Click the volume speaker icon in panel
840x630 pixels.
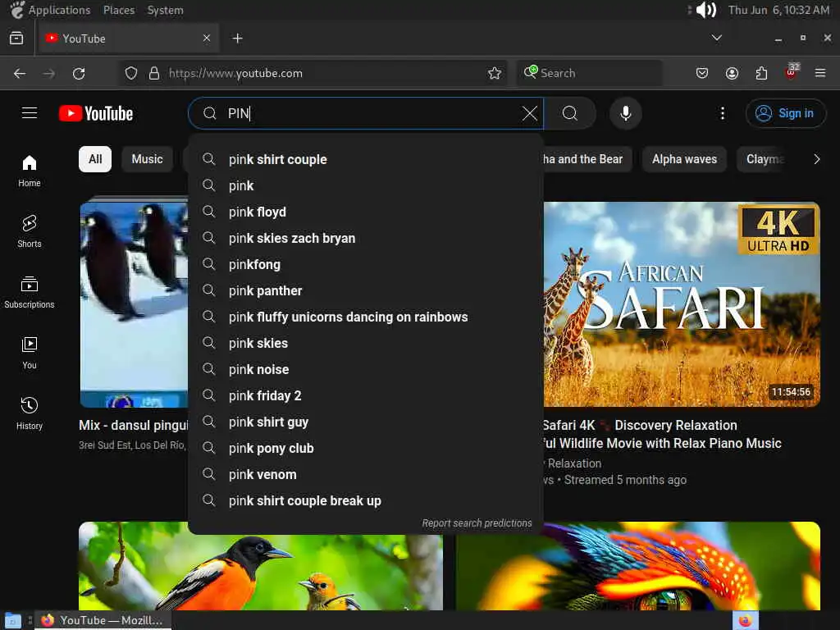(705, 10)
